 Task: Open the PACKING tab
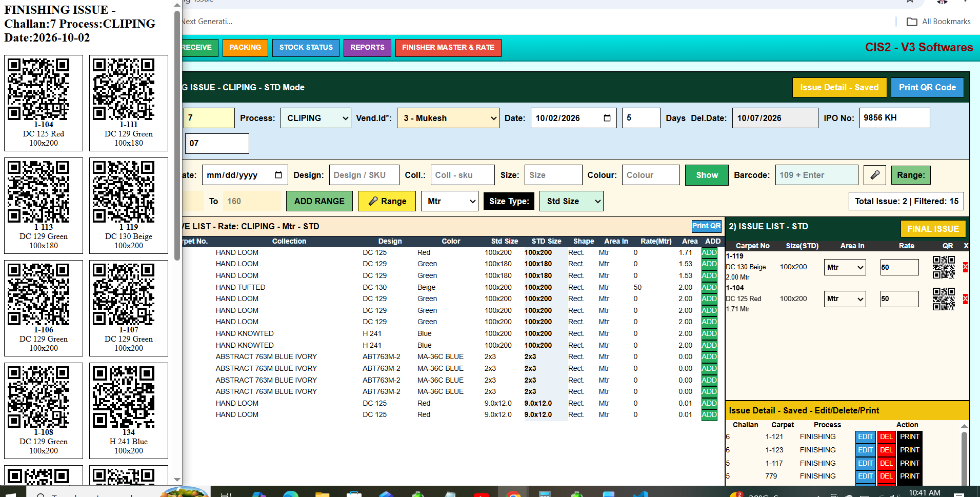(x=245, y=47)
